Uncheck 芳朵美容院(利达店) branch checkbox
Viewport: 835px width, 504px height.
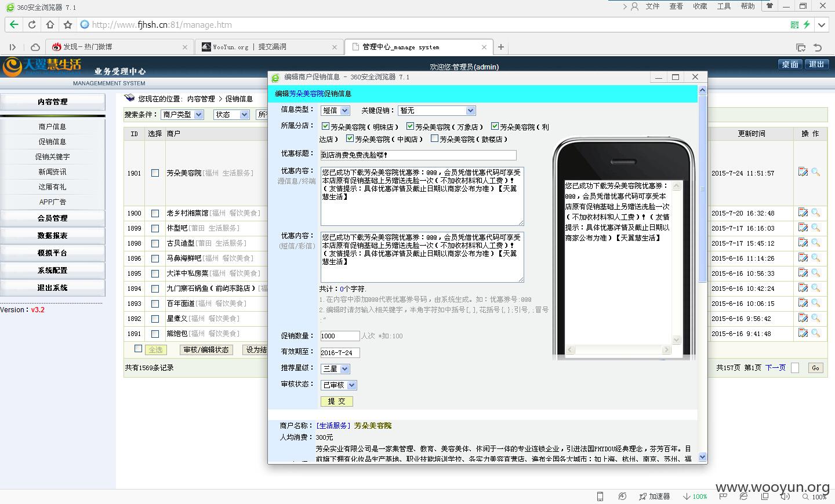coord(495,126)
